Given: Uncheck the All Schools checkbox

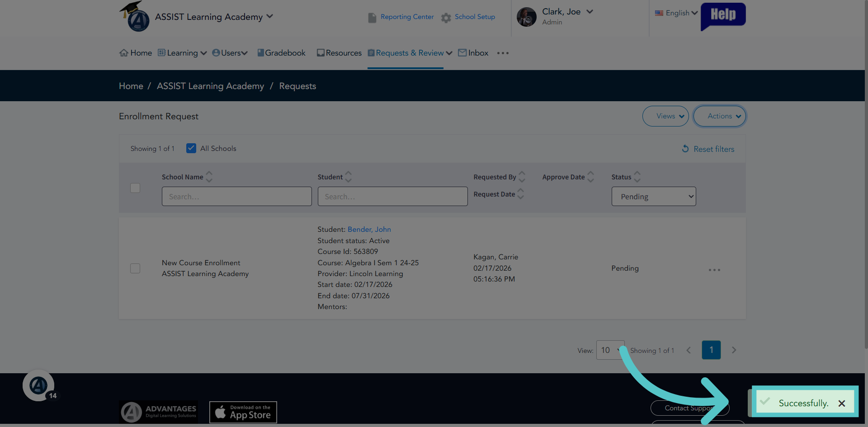Looking at the screenshot, I should click(x=191, y=148).
